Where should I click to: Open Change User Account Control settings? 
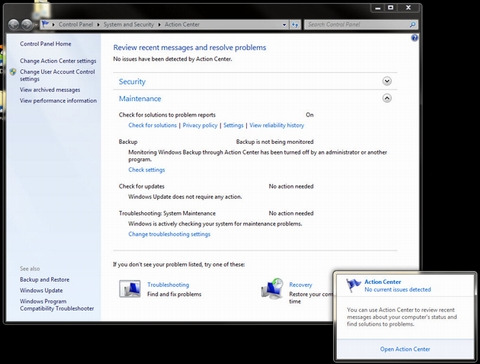pos(57,75)
